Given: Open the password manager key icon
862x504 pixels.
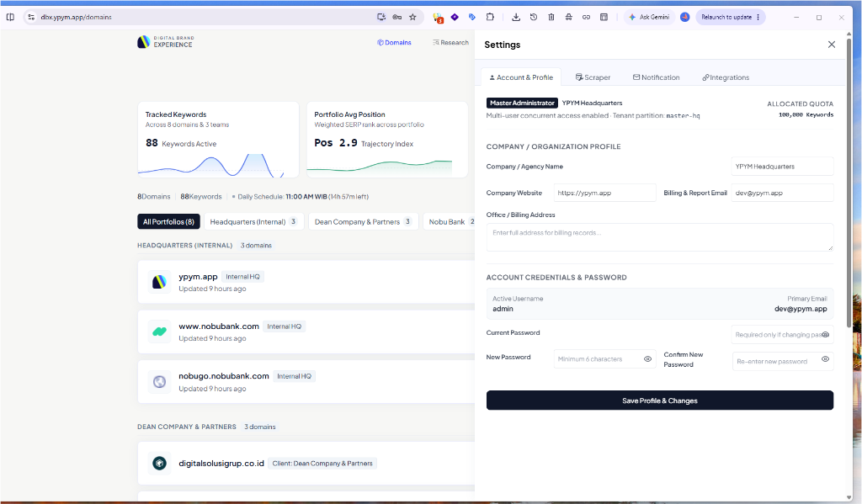Looking at the screenshot, I should coord(397,17).
